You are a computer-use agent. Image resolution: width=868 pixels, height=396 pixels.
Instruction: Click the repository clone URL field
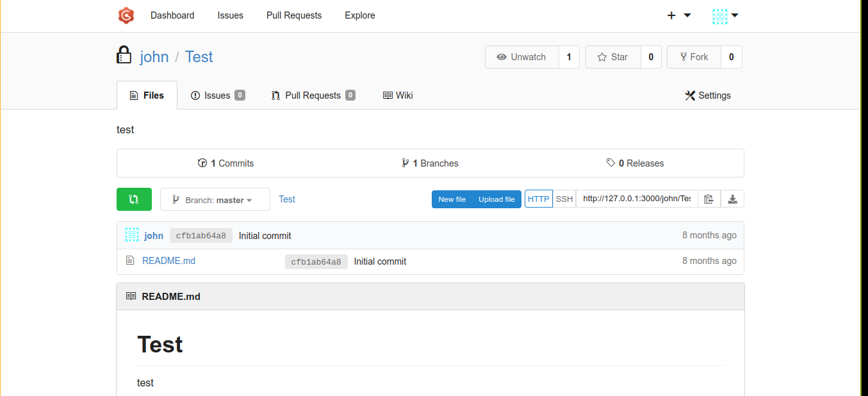[x=636, y=199]
